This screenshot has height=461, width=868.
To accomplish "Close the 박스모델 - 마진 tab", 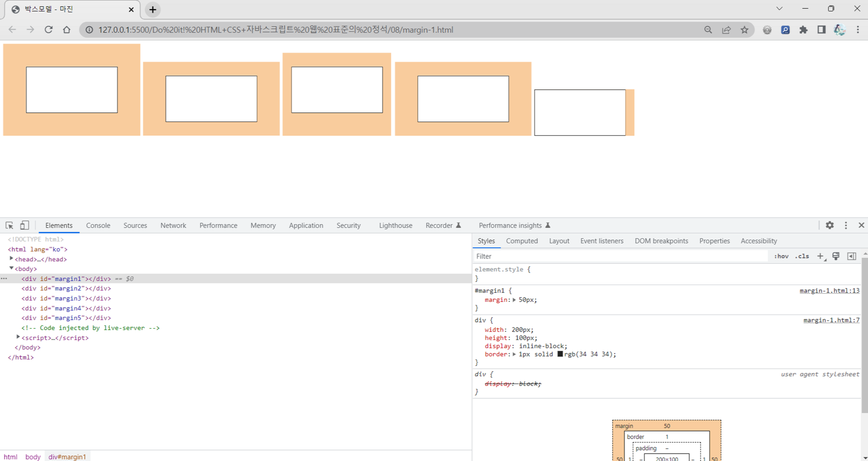I will coord(131,10).
